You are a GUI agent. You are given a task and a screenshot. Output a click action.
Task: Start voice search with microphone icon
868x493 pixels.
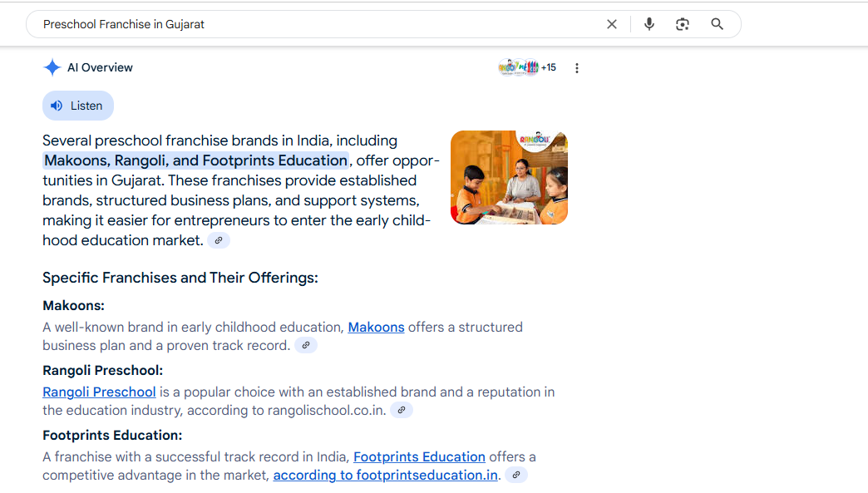click(649, 24)
